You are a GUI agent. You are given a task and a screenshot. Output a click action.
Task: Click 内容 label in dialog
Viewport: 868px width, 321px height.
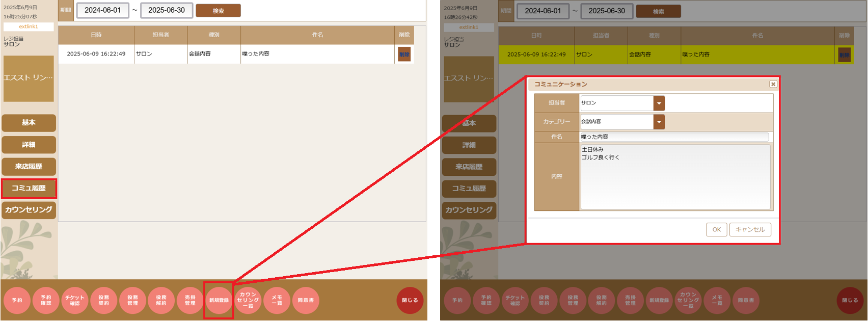557,176
